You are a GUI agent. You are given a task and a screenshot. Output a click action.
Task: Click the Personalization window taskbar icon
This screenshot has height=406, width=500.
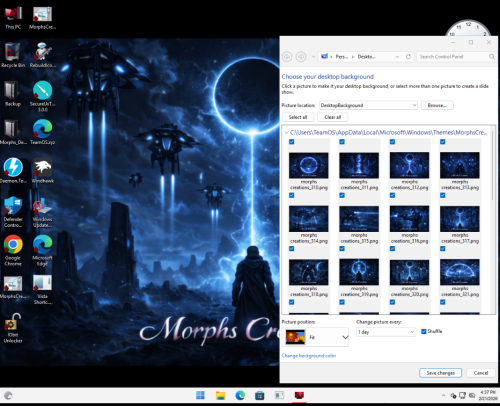(x=299, y=395)
